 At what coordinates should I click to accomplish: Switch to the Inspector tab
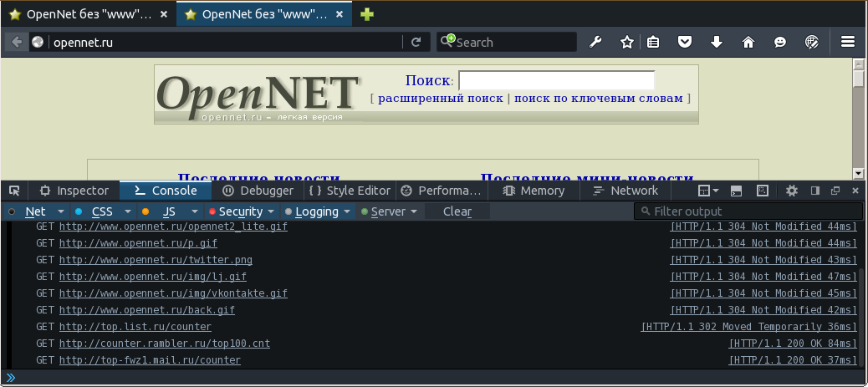coord(74,191)
